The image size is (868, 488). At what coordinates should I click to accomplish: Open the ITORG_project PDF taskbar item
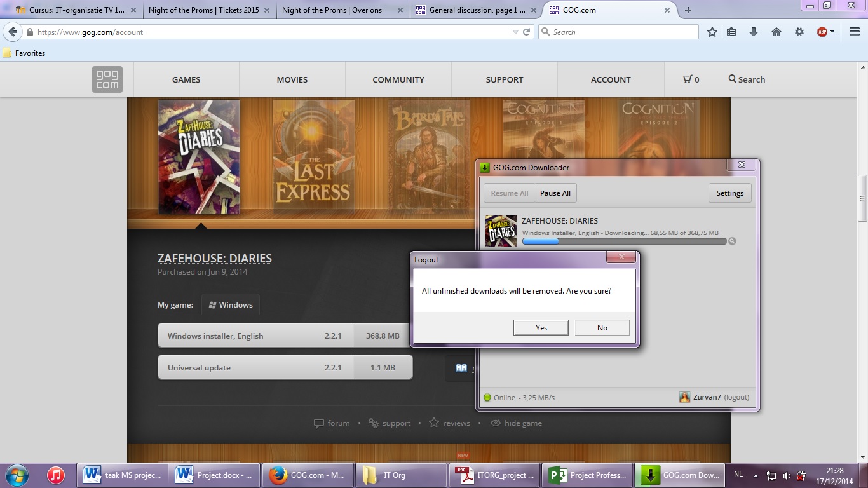coord(494,475)
